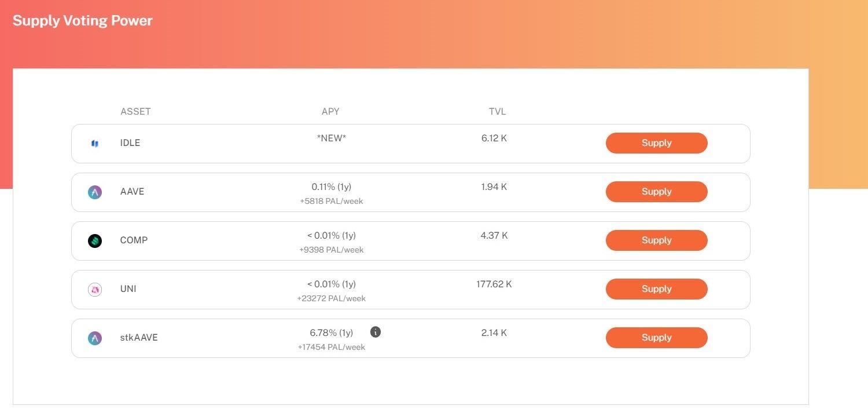This screenshot has height=420, width=868.
Task: Open the stkAAVE APY info icon
Action: pyautogui.click(x=376, y=332)
